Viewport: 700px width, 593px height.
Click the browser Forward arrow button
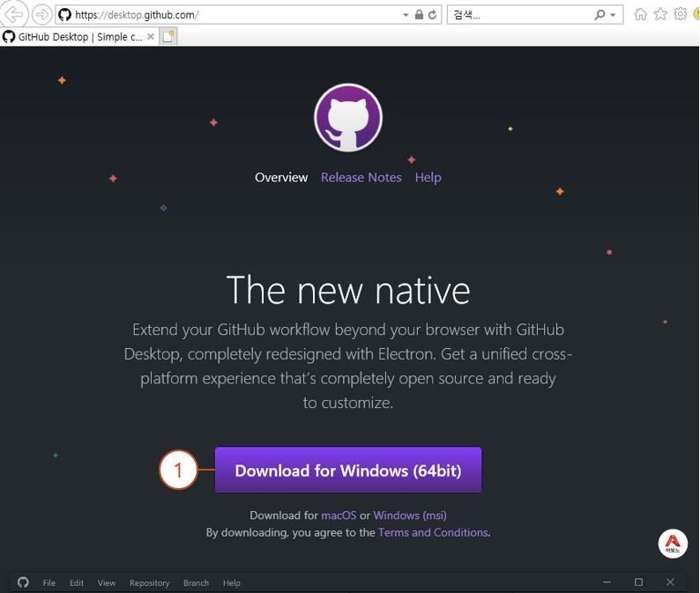(42, 15)
